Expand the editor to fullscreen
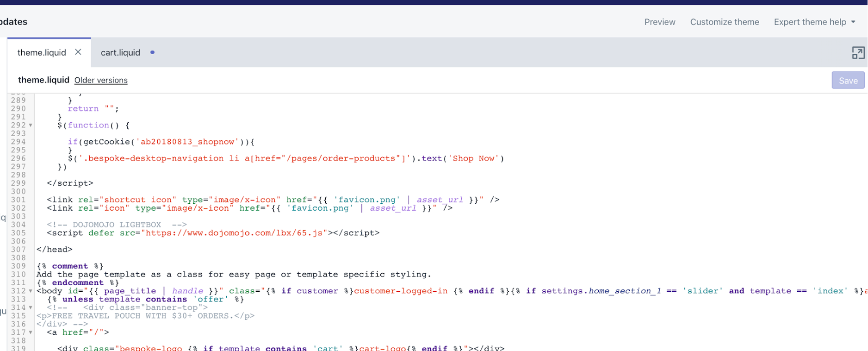 (858, 53)
